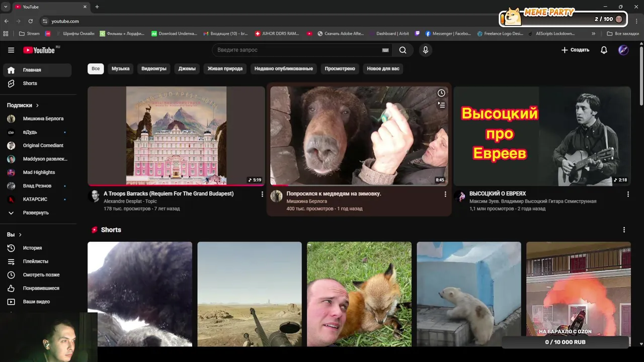The width and height of the screenshot is (644, 362).
Task: Open Original Comediant subscription
Action: 37,145
